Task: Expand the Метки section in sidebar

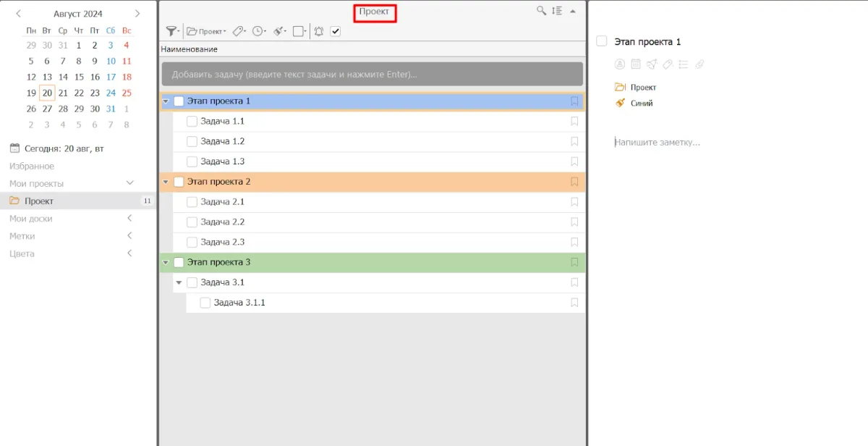Action: (129, 236)
